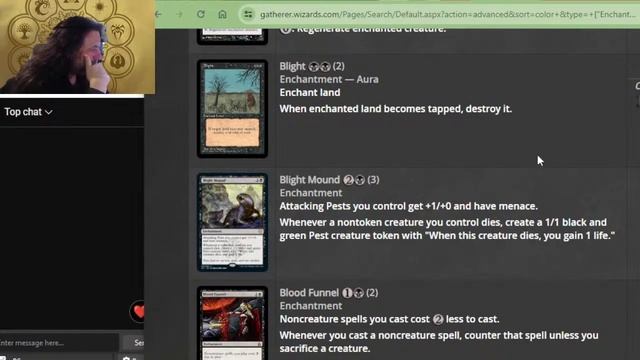Click the Enchantment type line under Blood Funnel
The height and width of the screenshot is (360, 640).
click(311, 306)
